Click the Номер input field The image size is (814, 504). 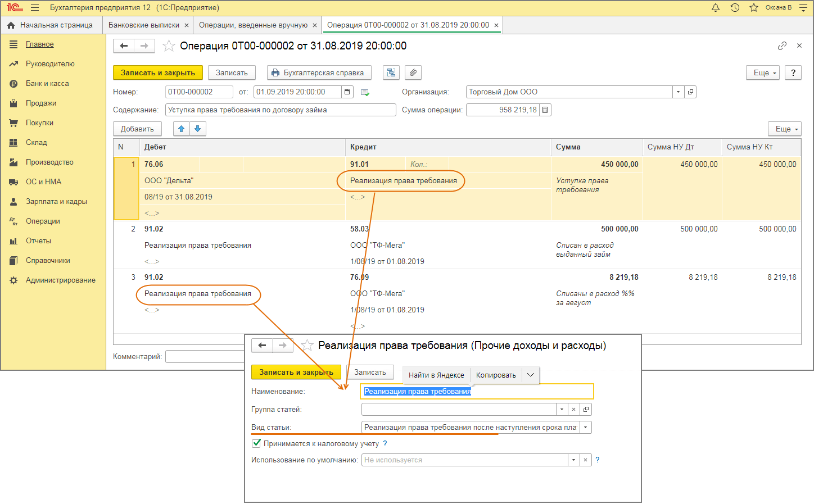[x=199, y=92]
